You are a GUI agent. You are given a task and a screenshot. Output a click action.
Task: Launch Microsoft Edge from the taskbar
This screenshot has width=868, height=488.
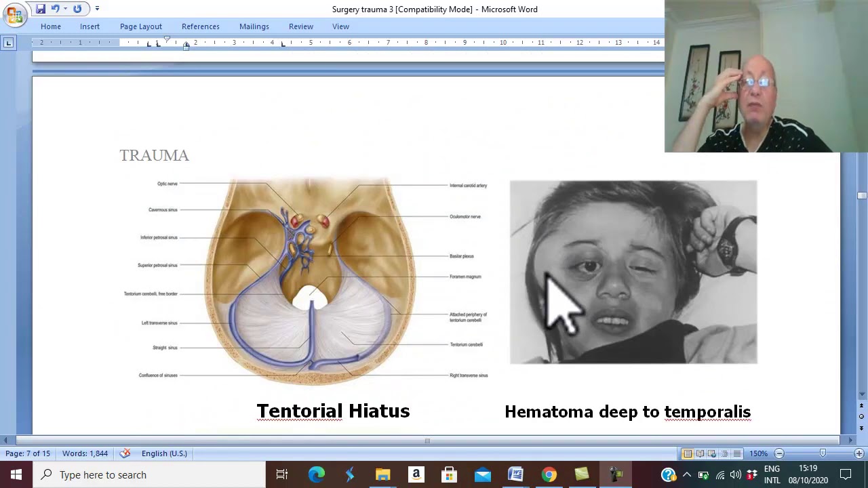tap(316, 474)
